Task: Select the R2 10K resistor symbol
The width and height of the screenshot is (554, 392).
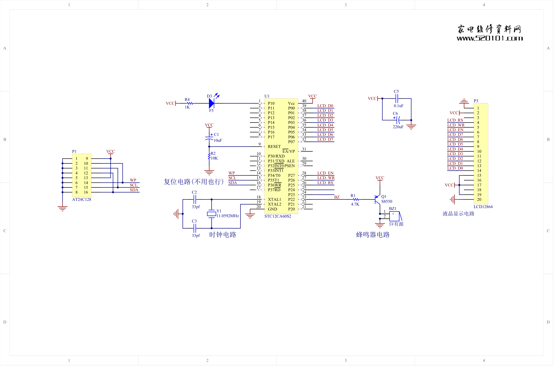Action: 209,156
